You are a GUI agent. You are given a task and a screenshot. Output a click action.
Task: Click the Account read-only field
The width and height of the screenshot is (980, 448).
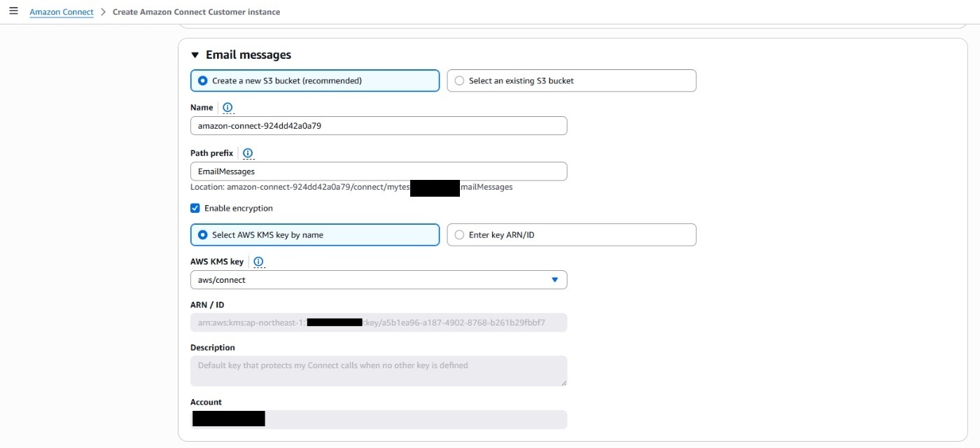[379, 419]
